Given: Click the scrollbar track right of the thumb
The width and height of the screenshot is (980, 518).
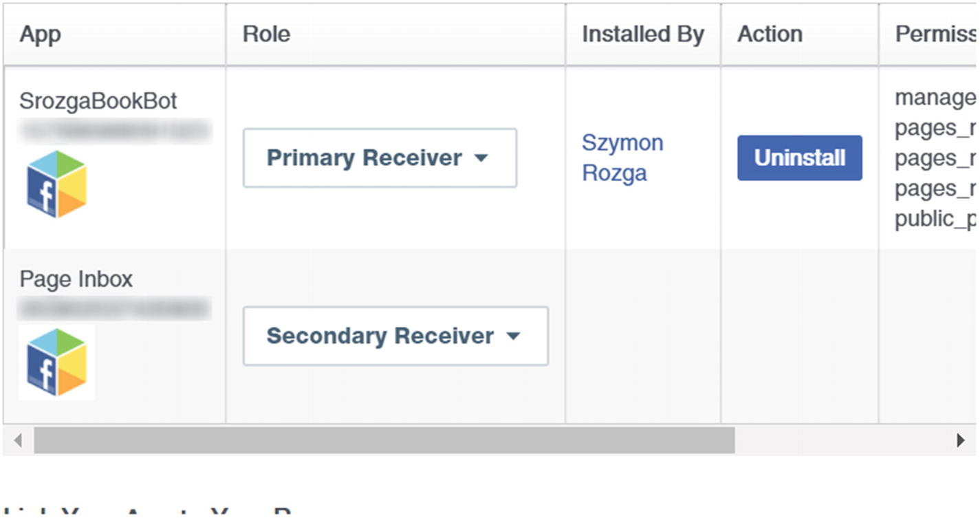Looking at the screenshot, I should [x=839, y=440].
